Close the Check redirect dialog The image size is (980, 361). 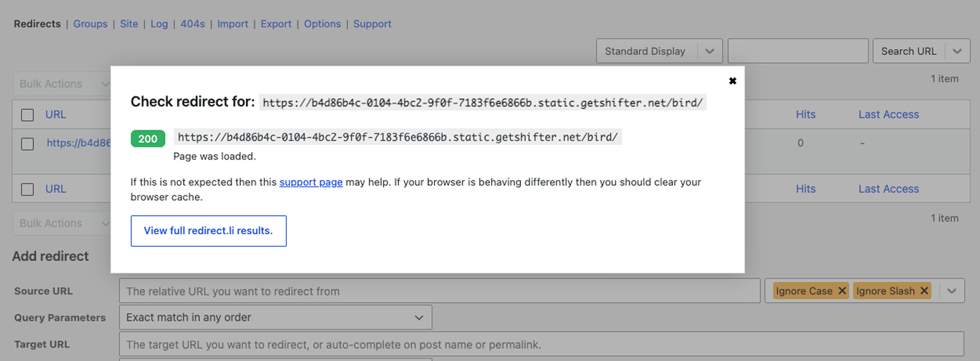pos(732,81)
